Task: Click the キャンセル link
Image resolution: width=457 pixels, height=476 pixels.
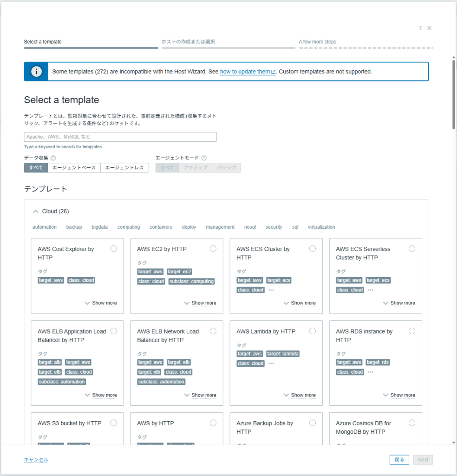Action: pos(36,460)
